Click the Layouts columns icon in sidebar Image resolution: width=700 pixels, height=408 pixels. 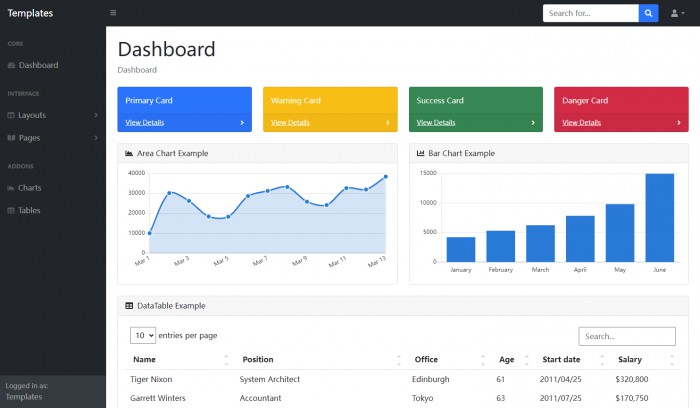pyautogui.click(x=11, y=115)
